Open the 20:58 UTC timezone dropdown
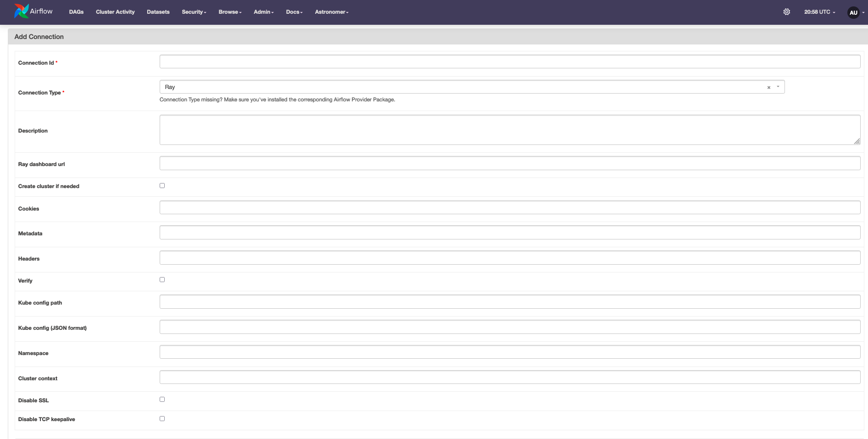868x439 pixels. click(819, 12)
